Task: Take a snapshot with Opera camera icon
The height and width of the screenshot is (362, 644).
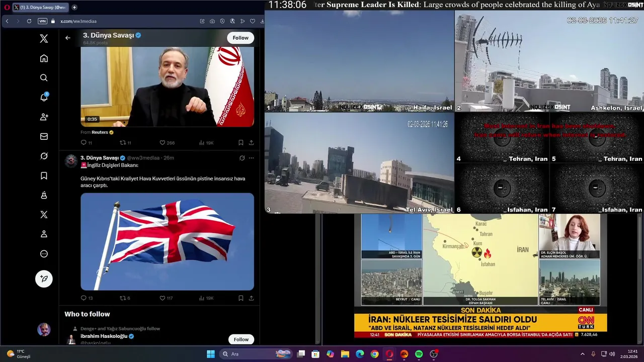Action: pos(212,21)
